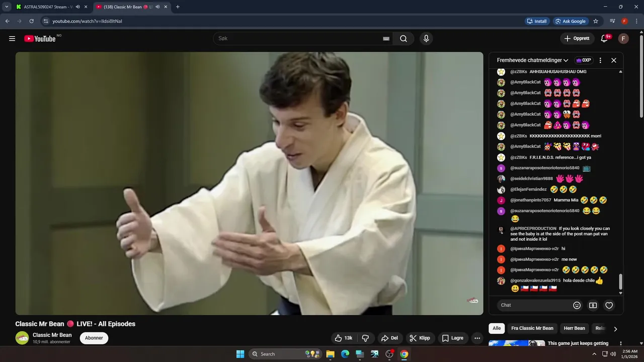This screenshot has width=644, height=362.
Task: Go to the YouTube home logo
Action: tap(40, 39)
